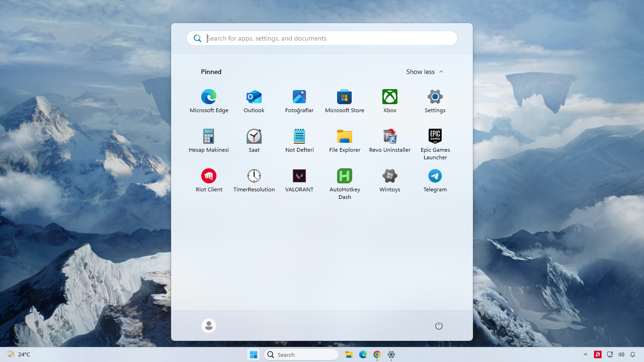
Task: Open Not Defteri notepad
Action: point(299,141)
